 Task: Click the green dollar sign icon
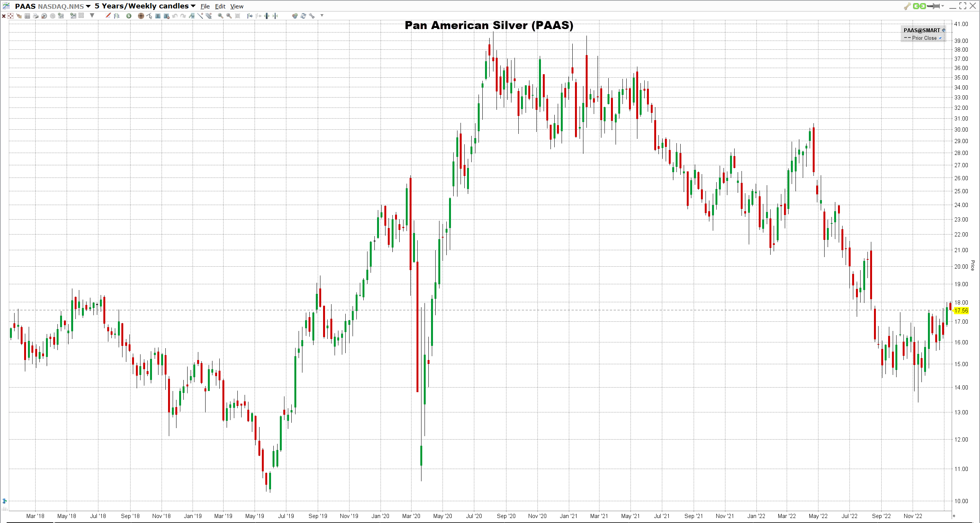[x=129, y=16]
